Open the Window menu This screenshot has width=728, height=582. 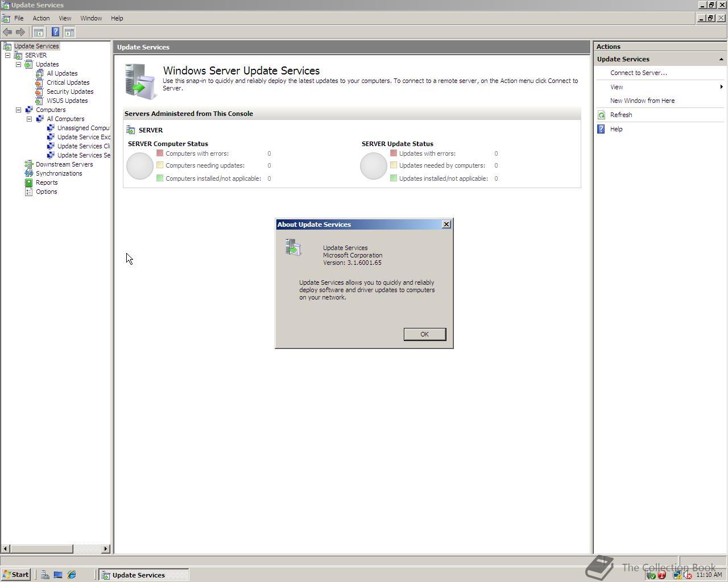pyautogui.click(x=91, y=18)
